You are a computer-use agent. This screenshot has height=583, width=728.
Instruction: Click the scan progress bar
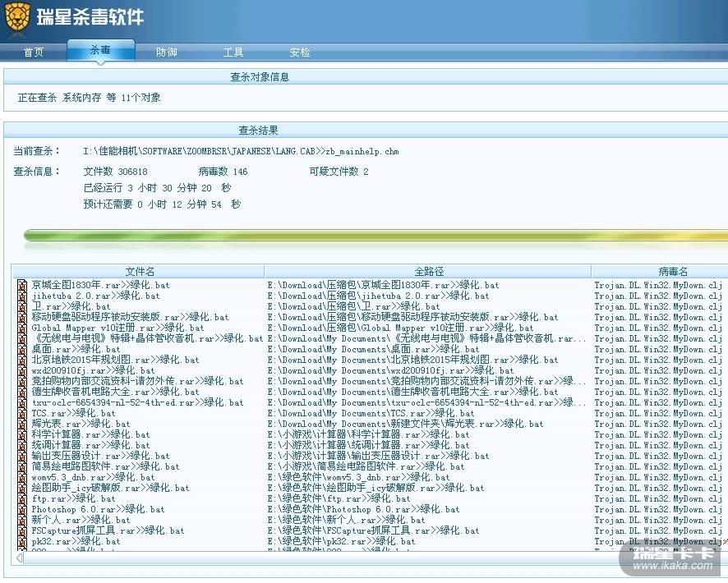pyautogui.click(x=376, y=236)
